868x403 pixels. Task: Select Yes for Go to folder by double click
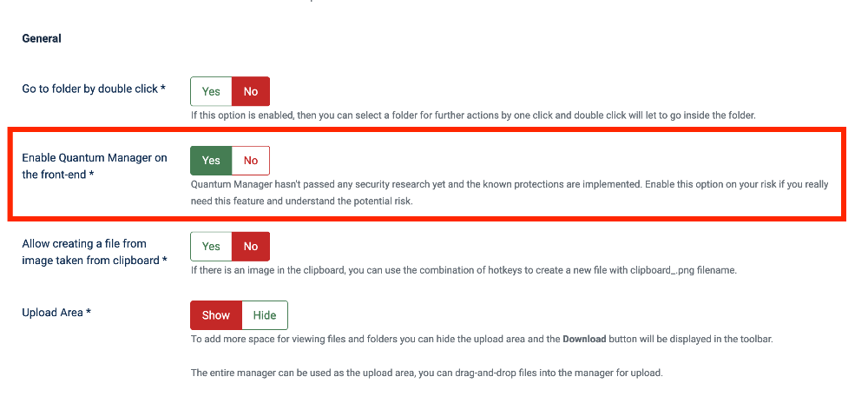pos(211,91)
